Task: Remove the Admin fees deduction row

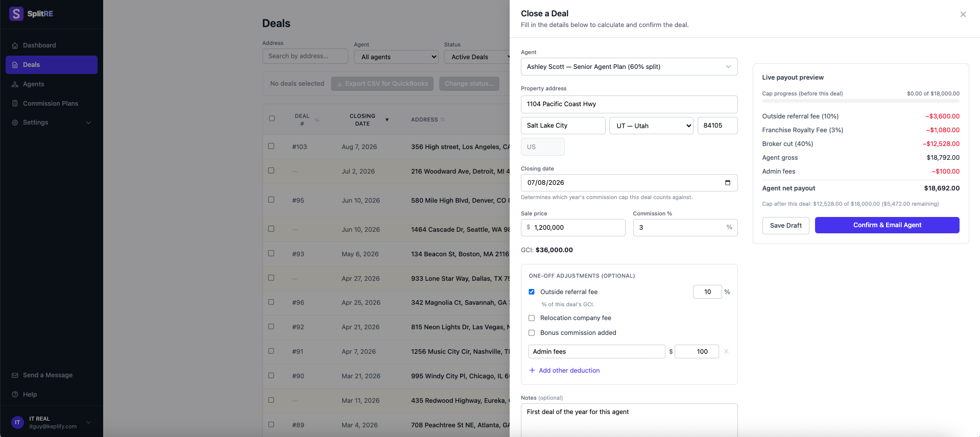Action: click(x=726, y=351)
